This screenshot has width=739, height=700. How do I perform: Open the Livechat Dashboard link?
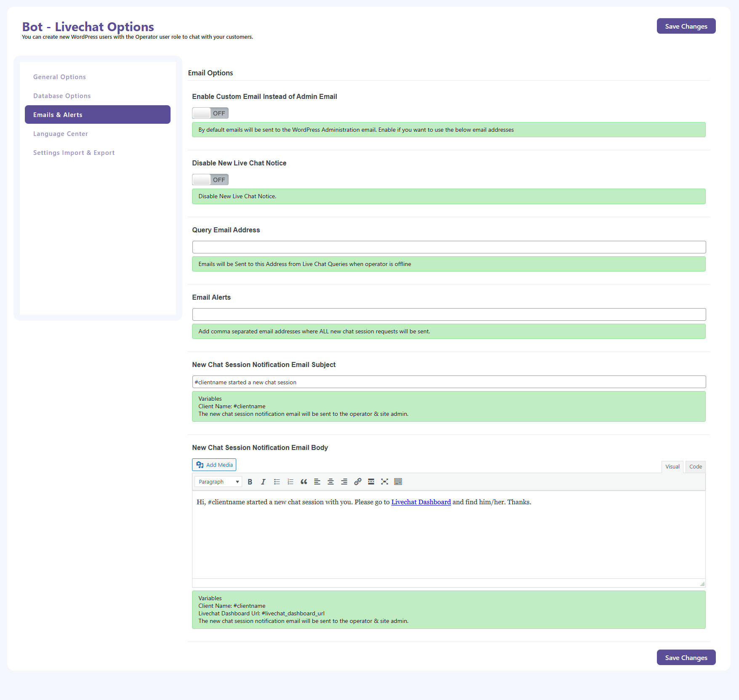pyautogui.click(x=421, y=502)
